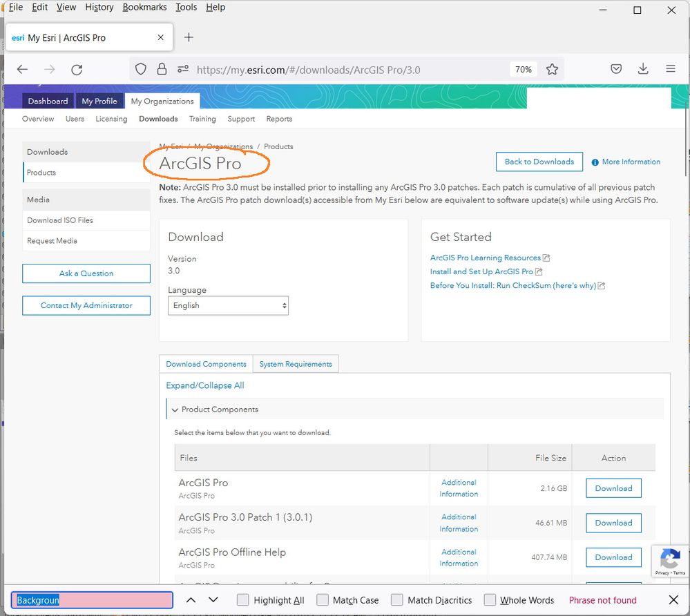
Task: Open the View menu
Action: (x=66, y=7)
